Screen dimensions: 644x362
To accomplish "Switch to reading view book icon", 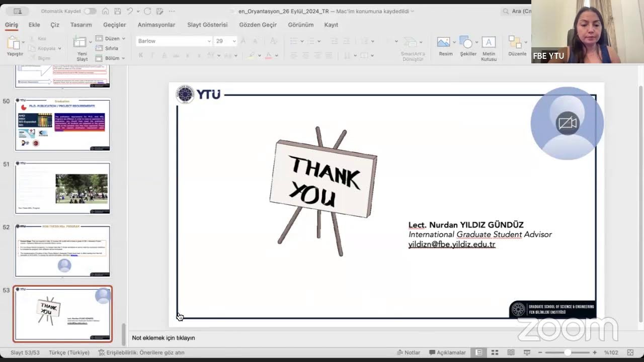I will pyautogui.click(x=511, y=352).
